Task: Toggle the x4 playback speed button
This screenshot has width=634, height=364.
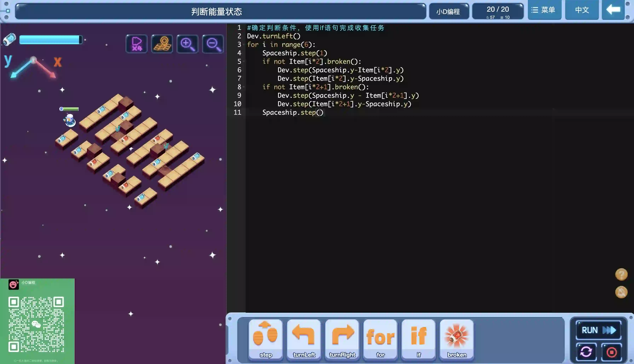Action: click(x=137, y=44)
